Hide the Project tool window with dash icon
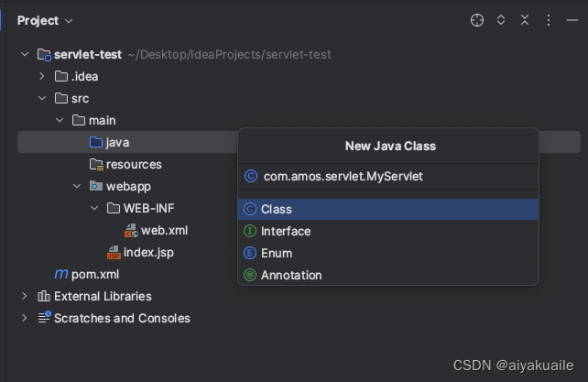 tap(572, 20)
